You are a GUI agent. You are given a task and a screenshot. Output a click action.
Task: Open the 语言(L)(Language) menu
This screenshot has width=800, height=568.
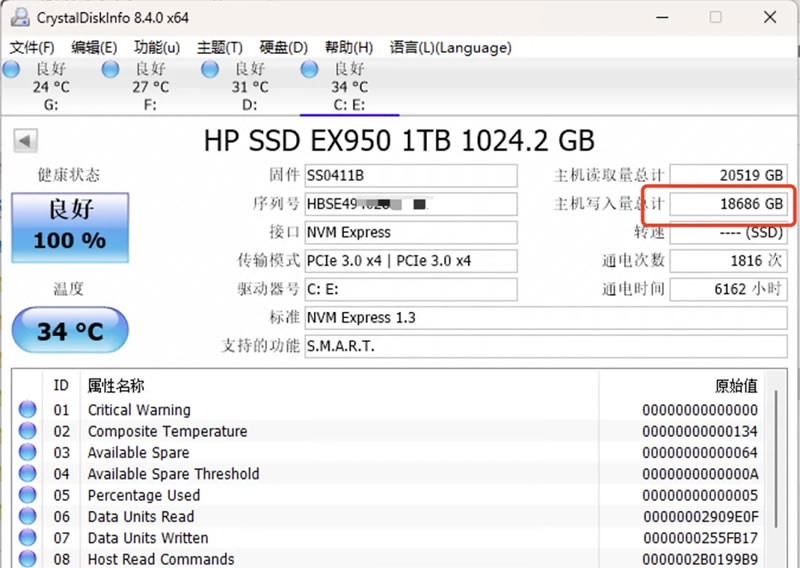451,47
